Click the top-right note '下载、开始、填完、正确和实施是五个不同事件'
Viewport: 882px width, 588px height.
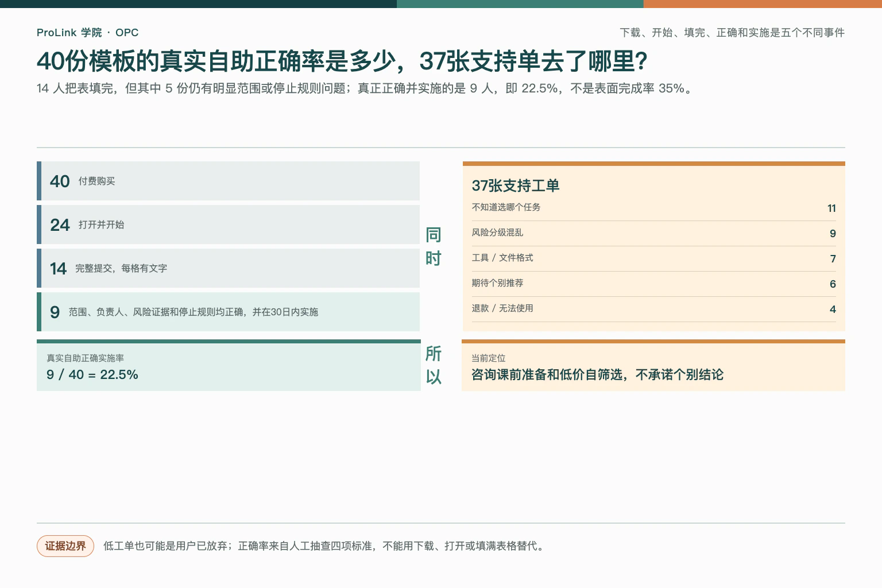pyautogui.click(x=732, y=33)
